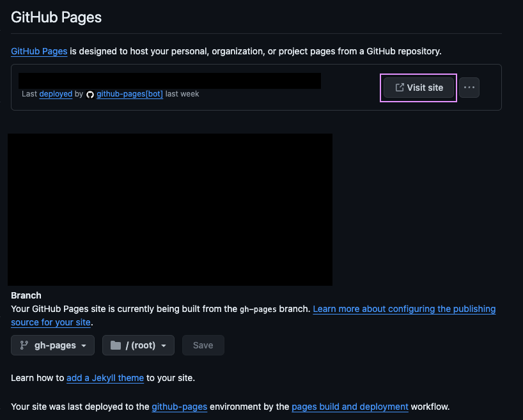Expand the gh-pages branch dropdown

pyautogui.click(x=52, y=345)
